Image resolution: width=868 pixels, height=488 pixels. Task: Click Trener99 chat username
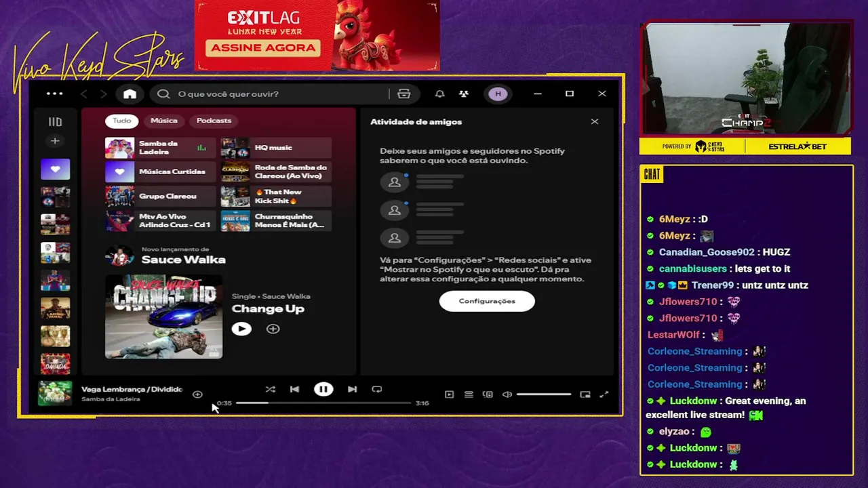[x=713, y=285]
